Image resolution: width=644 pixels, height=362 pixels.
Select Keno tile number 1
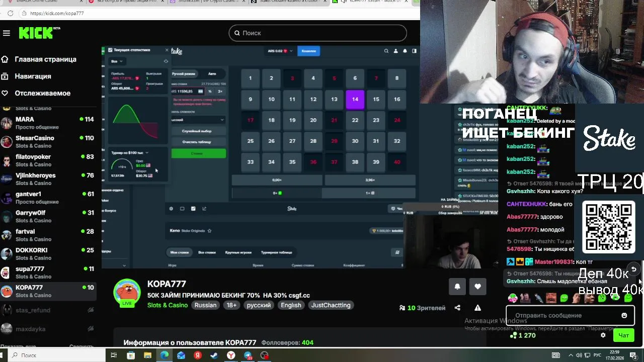click(x=250, y=78)
